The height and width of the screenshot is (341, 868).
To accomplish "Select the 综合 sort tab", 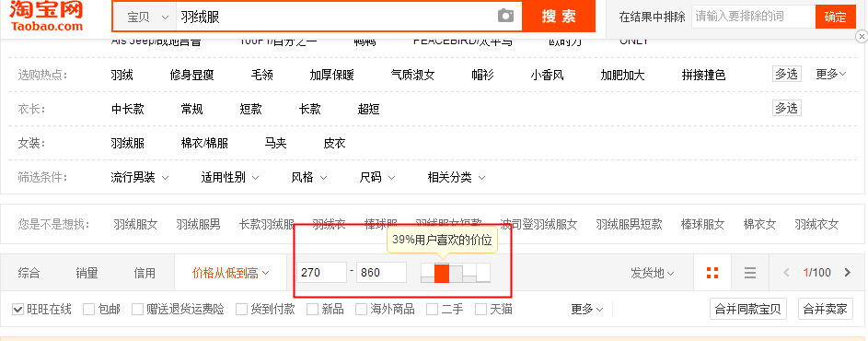I will coord(29,273).
